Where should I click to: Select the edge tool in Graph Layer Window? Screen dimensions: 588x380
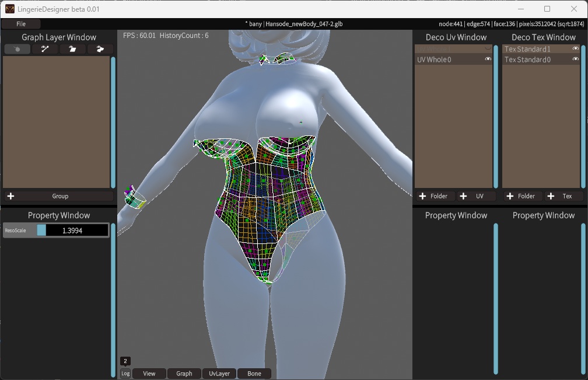[x=45, y=49]
